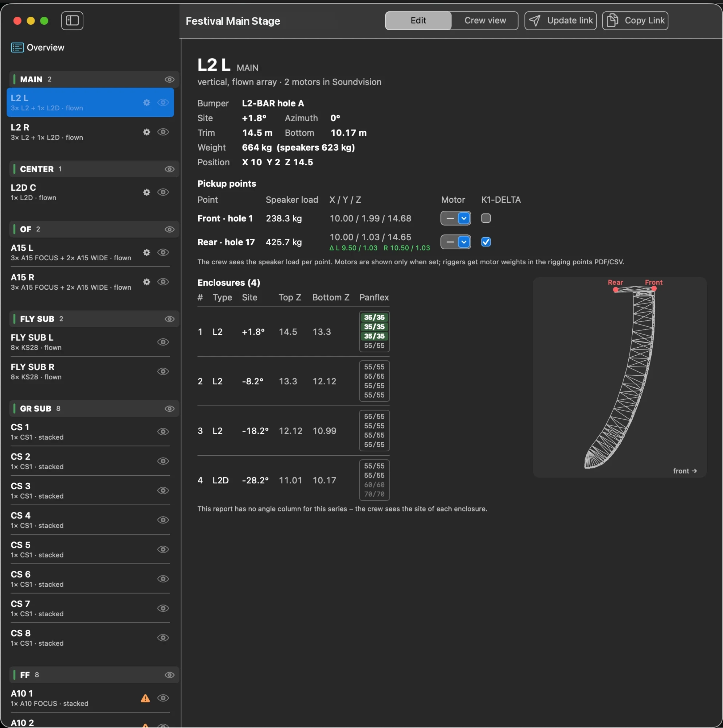The image size is (723, 728).
Task: Select the FLY SUB R row
Action: (90, 372)
